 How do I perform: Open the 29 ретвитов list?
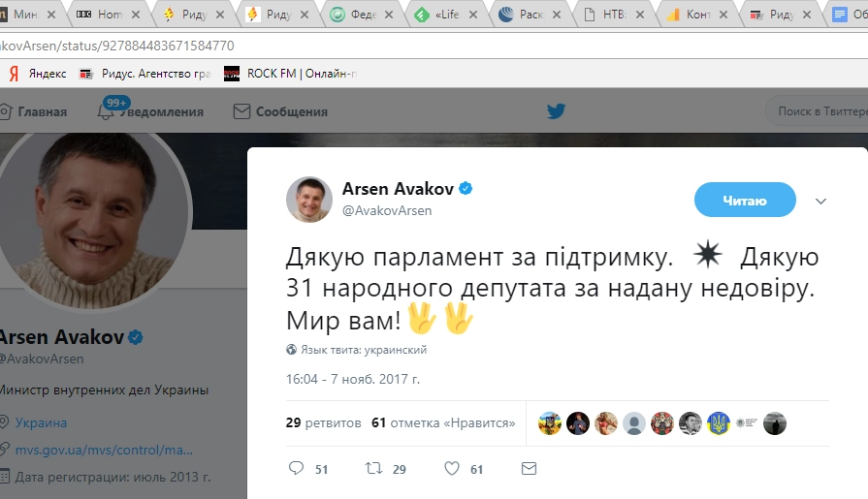tap(323, 422)
